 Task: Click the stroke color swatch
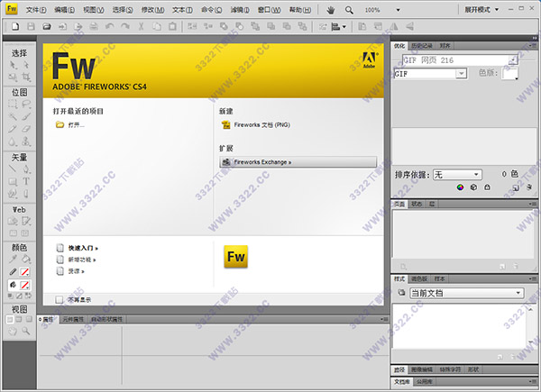click(25, 271)
